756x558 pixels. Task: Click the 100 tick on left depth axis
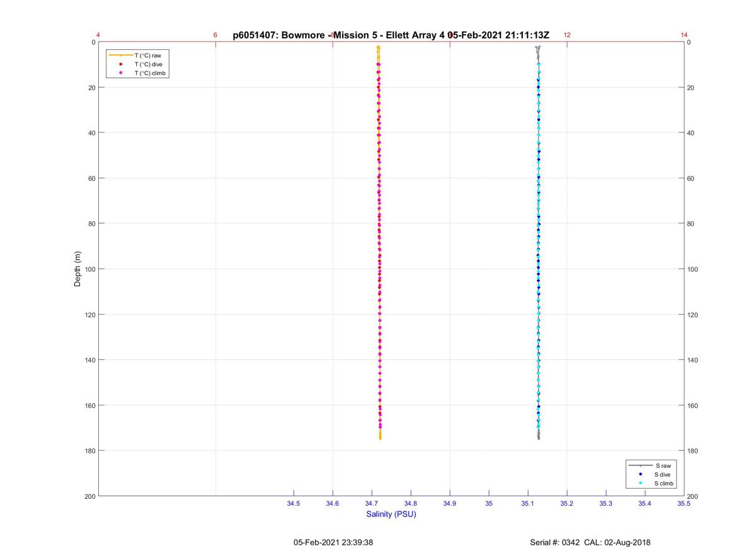(x=90, y=269)
